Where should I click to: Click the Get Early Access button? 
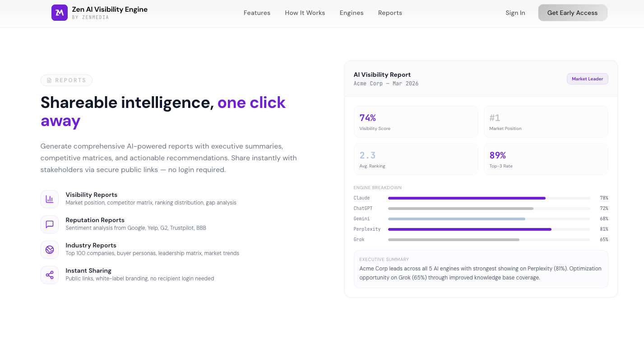coord(572,13)
